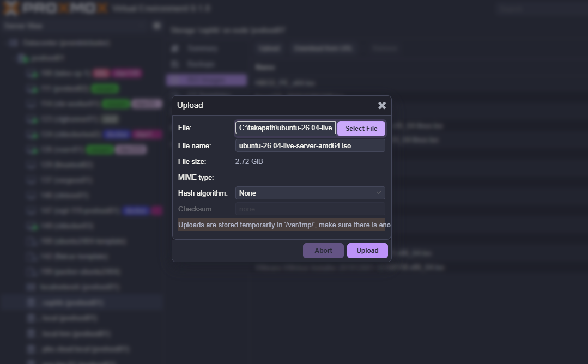Screen dimensions: 588x364
Task: Open the Hash algorithm dropdown
Action: pos(310,193)
